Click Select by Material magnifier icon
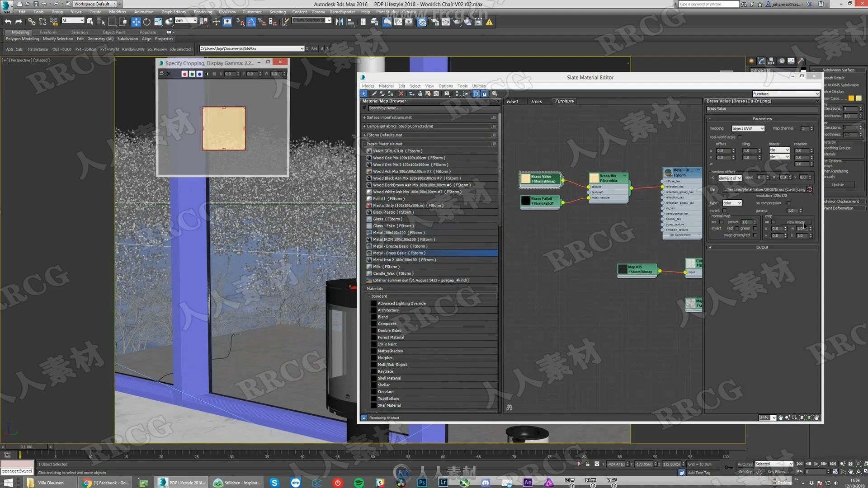This screenshot has height=488, width=868. tap(495, 94)
